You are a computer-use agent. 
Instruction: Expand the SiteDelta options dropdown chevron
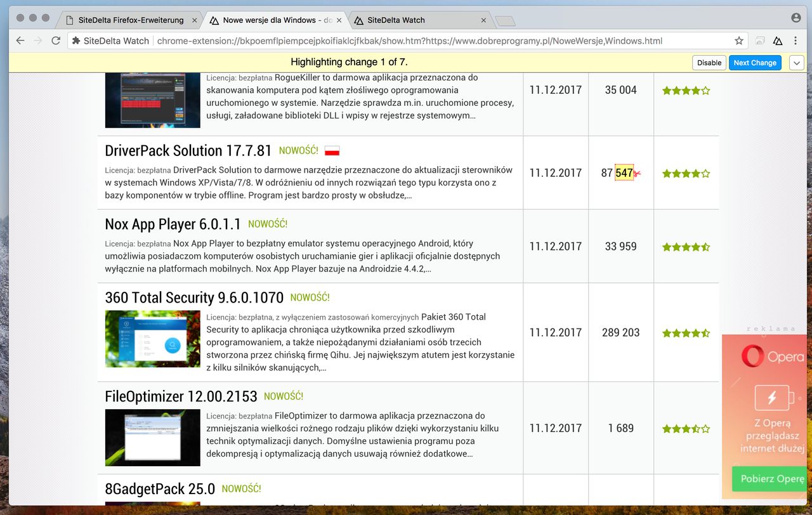click(x=797, y=63)
